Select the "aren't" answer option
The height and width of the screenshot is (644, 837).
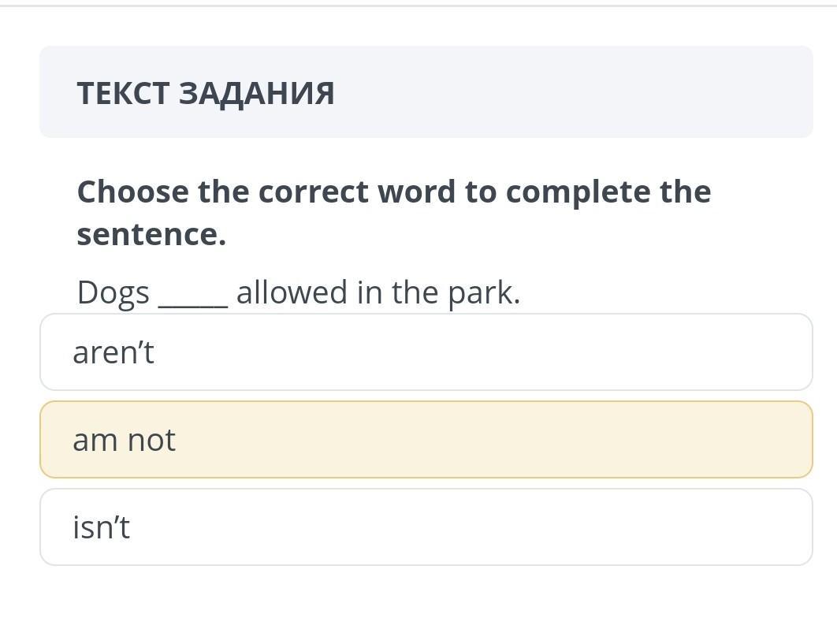click(x=426, y=352)
